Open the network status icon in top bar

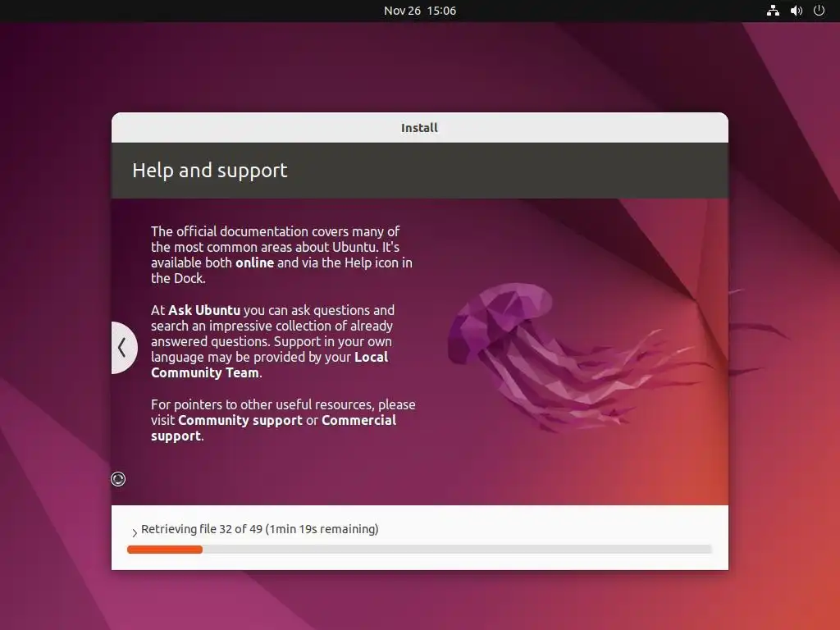(x=773, y=11)
